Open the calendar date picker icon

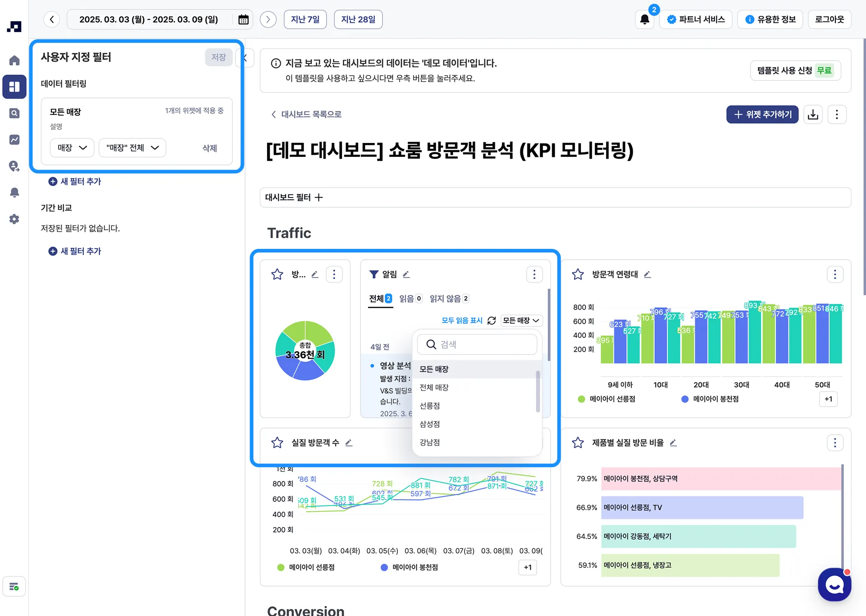[x=243, y=19]
